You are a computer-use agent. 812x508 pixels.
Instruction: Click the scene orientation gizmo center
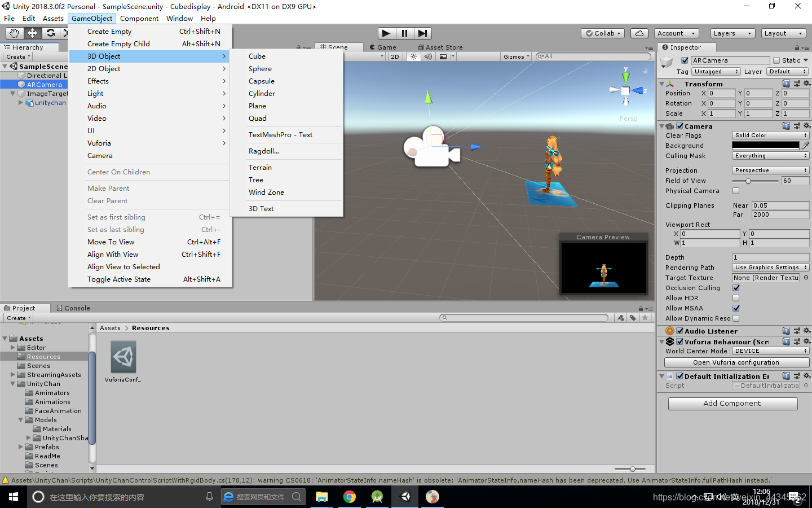click(x=625, y=90)
